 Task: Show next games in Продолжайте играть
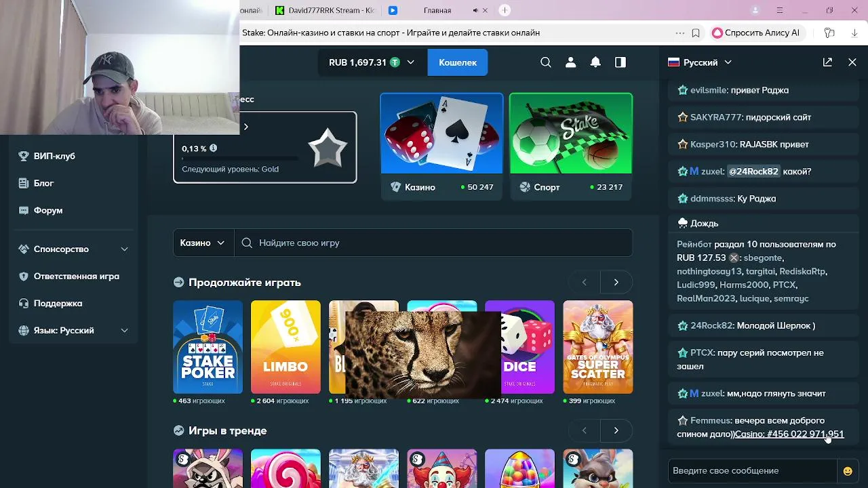(616, 282)
